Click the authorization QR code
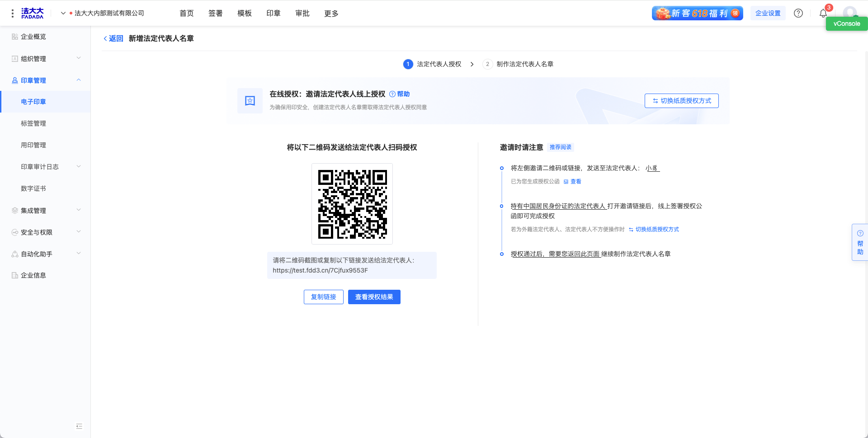Screen dimensions: 868x438 (x=352, y=204)
